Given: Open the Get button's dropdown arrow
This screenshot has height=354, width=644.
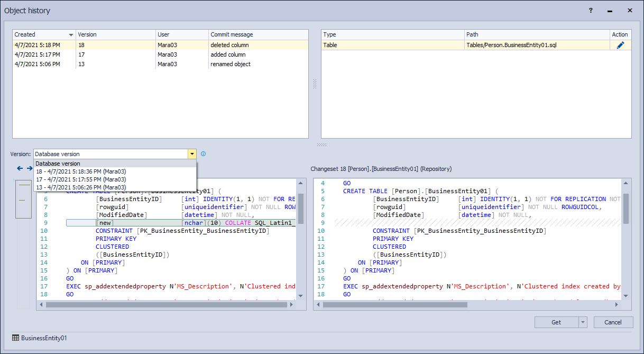Looking at the screenshot, I should click(583, 322).
